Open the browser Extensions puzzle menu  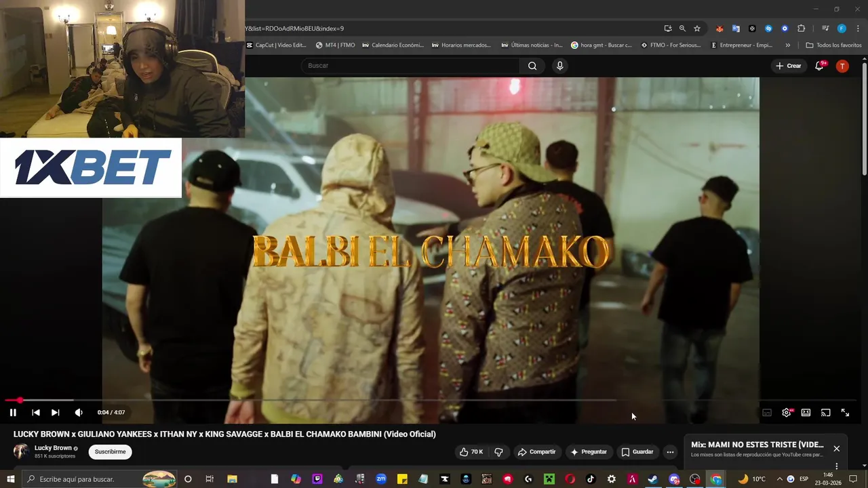tap(802, 28)
